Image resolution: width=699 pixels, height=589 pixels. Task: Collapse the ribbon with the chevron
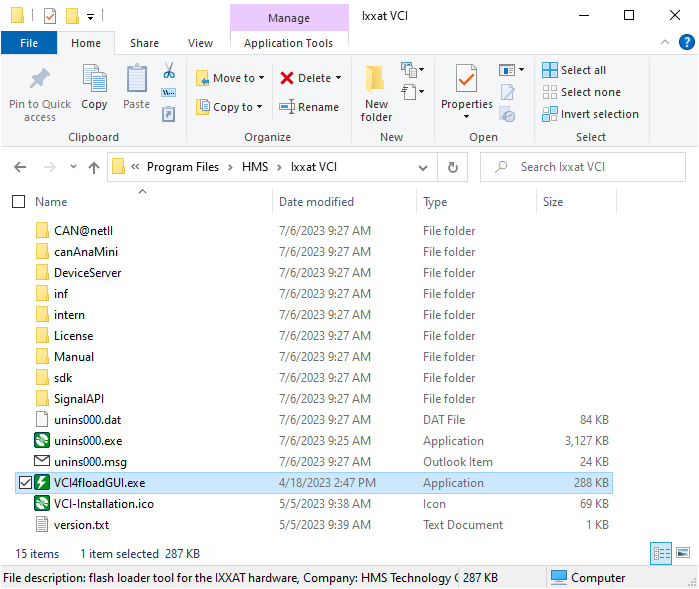[x=665, y=42]
